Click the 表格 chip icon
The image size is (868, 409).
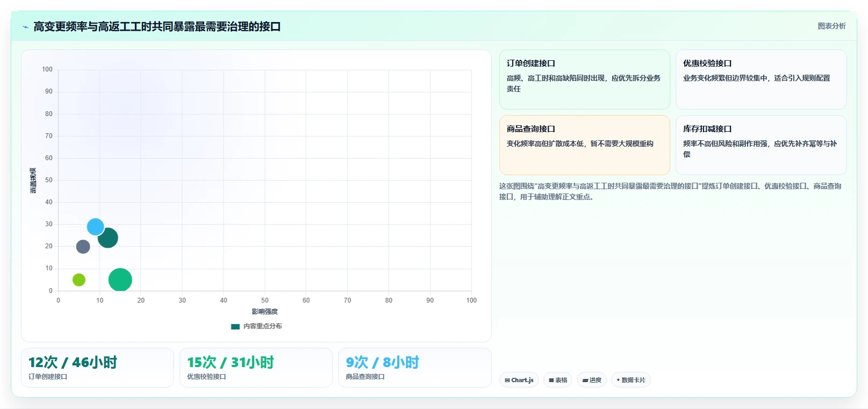pyautogui.click(x=551, y=380)
